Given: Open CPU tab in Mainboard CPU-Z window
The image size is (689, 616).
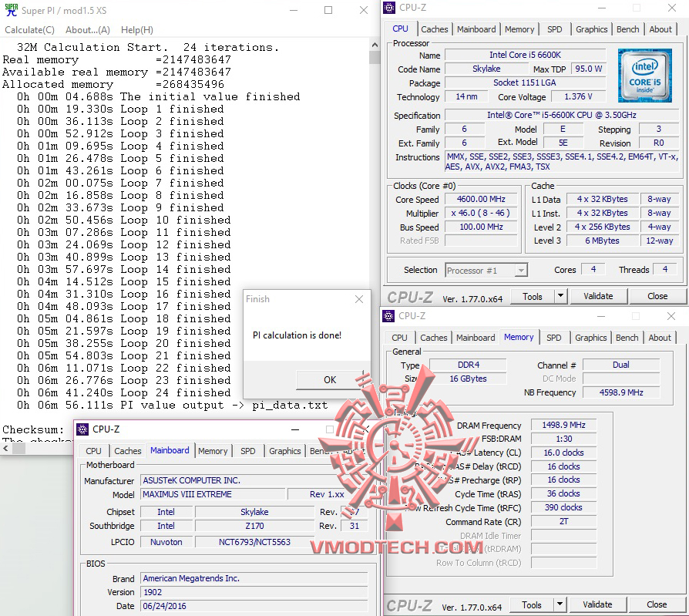Looking at the screenshot, I should point(93,451).
